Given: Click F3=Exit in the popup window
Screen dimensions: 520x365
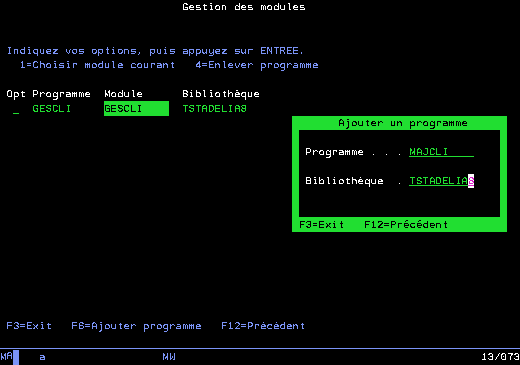Looking at the screenshot, I should 322,225.
